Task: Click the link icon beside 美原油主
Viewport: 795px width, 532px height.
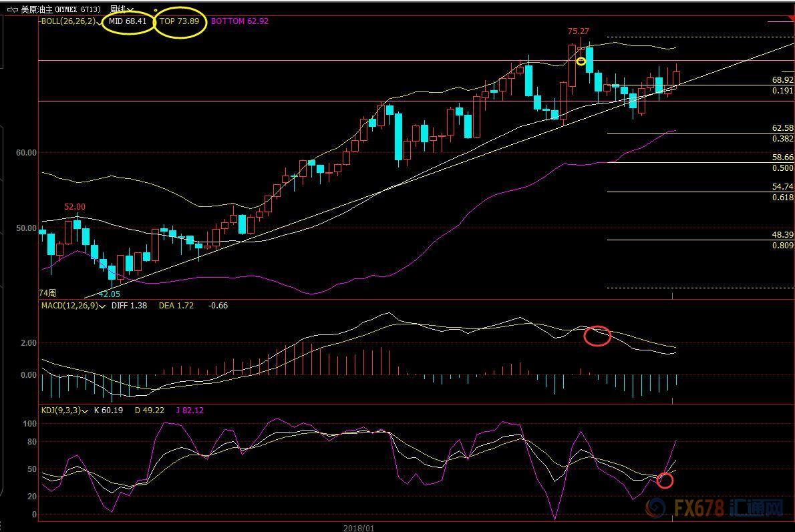Action: click(x=12, y=9)
